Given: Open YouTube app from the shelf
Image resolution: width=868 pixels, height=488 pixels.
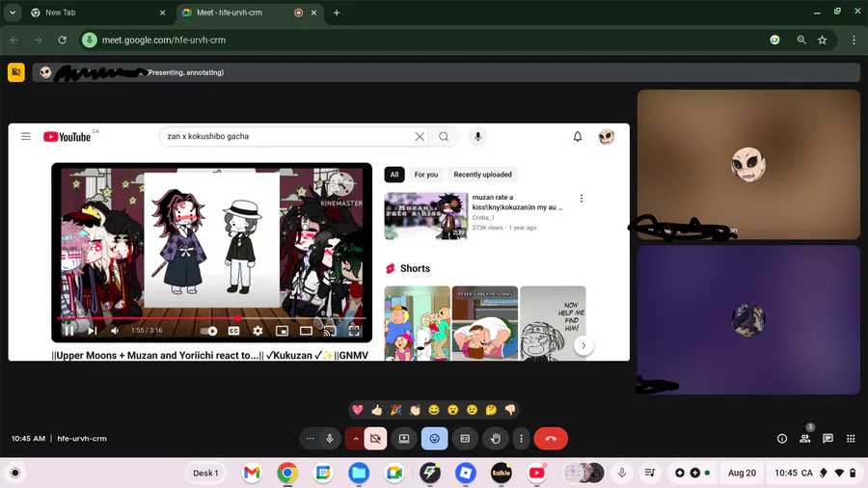Looking at the screenshot, I should click(x=536, y=474).
